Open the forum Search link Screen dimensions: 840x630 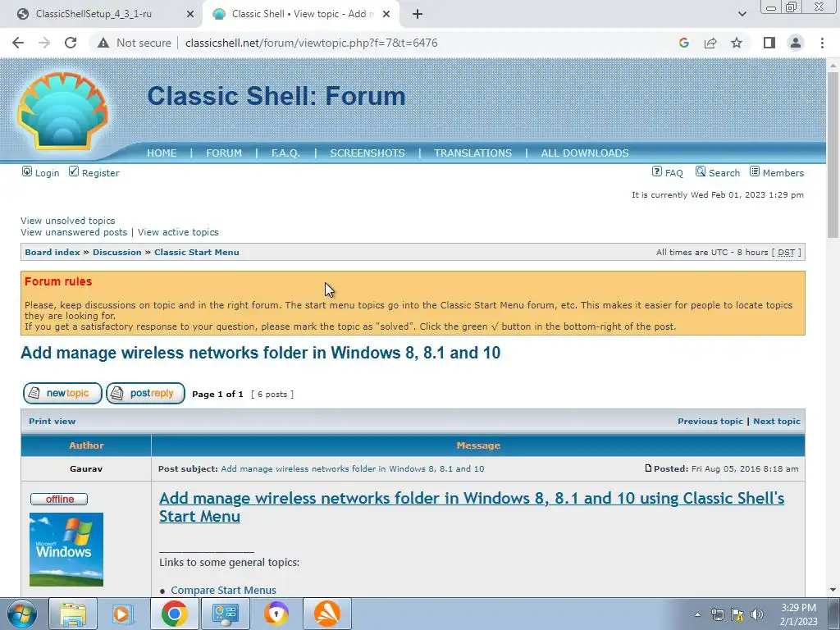(724, 173)
